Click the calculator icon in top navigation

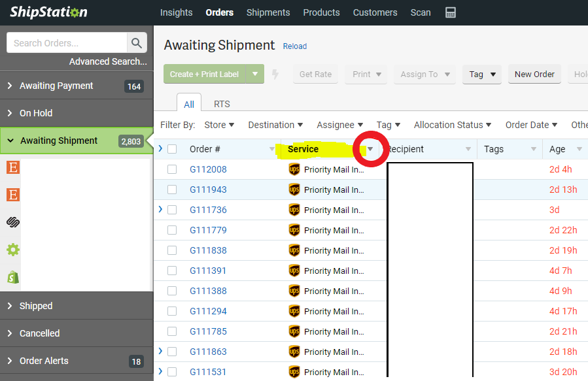point(450,12)
